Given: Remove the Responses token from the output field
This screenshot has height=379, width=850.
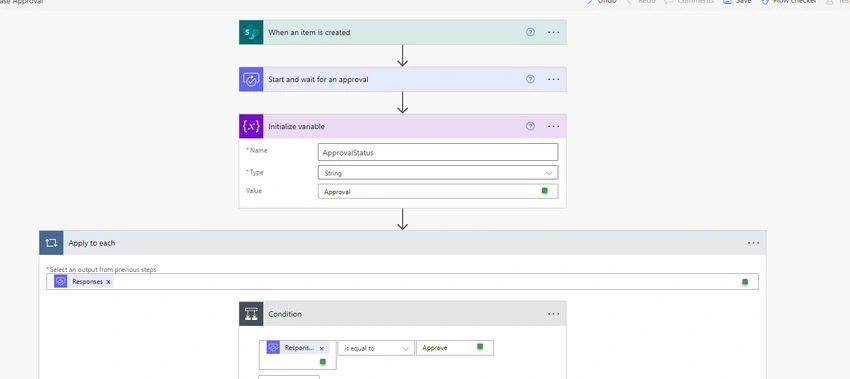Looking at the screenshot, I should click(x=108, y=282).
